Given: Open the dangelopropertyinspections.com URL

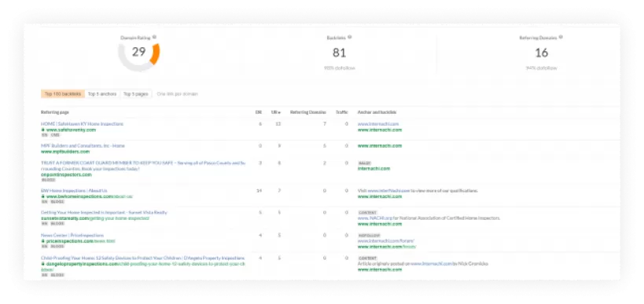Looking at the screenshot, I should [143, 266].
